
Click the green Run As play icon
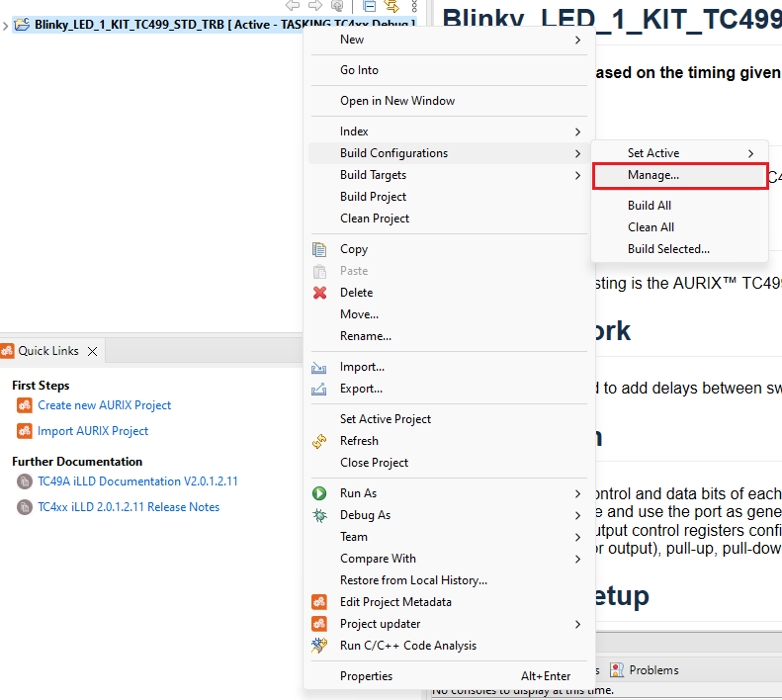point(319,493)
